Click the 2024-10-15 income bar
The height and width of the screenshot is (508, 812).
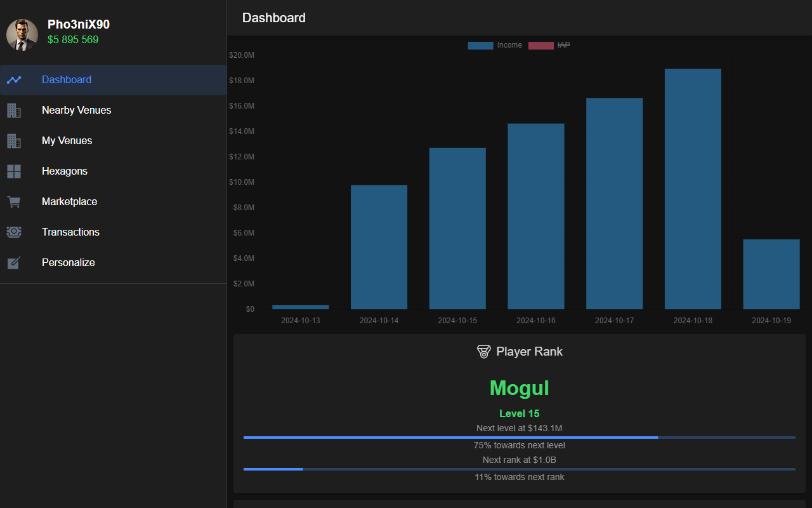coord(457,229)
